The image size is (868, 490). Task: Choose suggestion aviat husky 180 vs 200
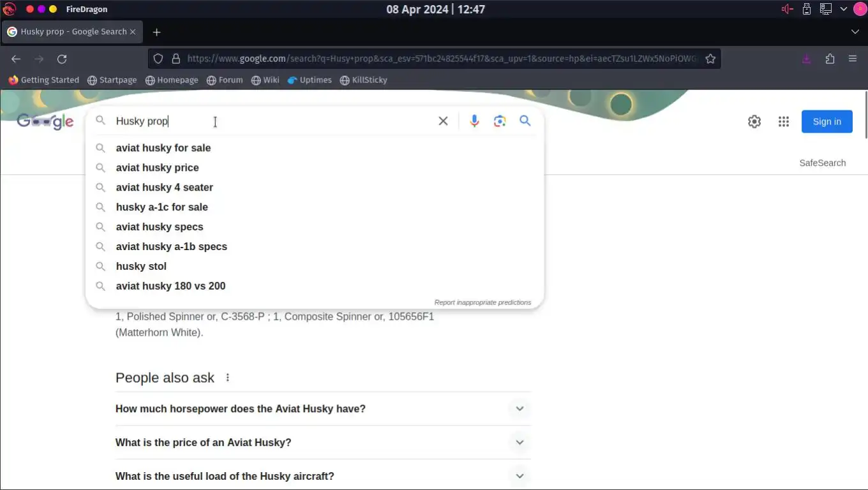click(x=315, y=286)
